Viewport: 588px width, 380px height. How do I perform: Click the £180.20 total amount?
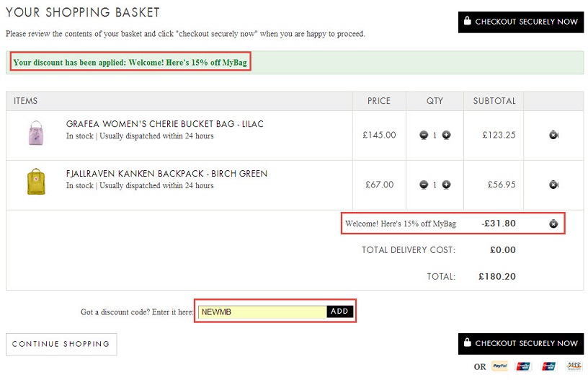tap(497, 276)
